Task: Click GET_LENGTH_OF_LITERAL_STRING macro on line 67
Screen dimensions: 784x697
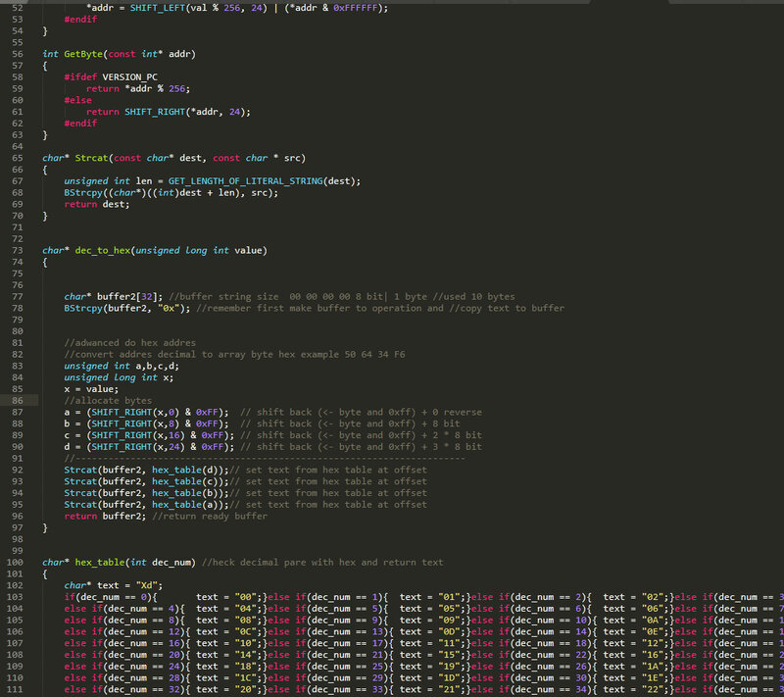Action: click(x=246, y=181)
